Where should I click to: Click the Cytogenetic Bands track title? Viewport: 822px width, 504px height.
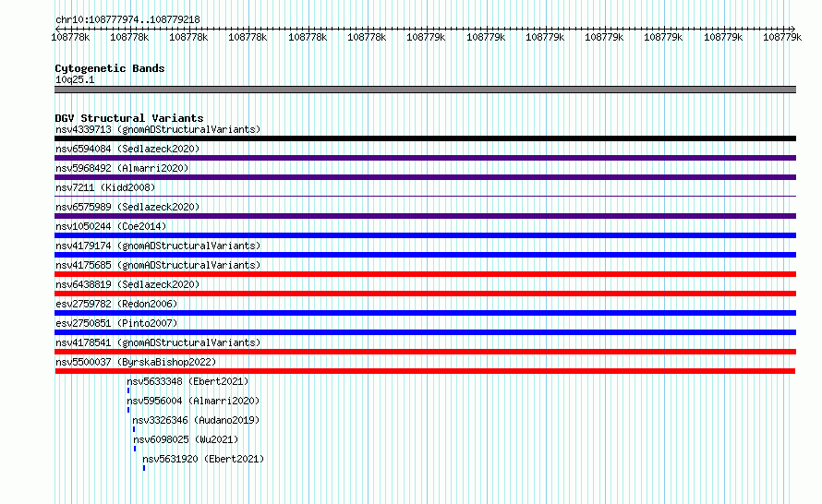pos(110,68)
